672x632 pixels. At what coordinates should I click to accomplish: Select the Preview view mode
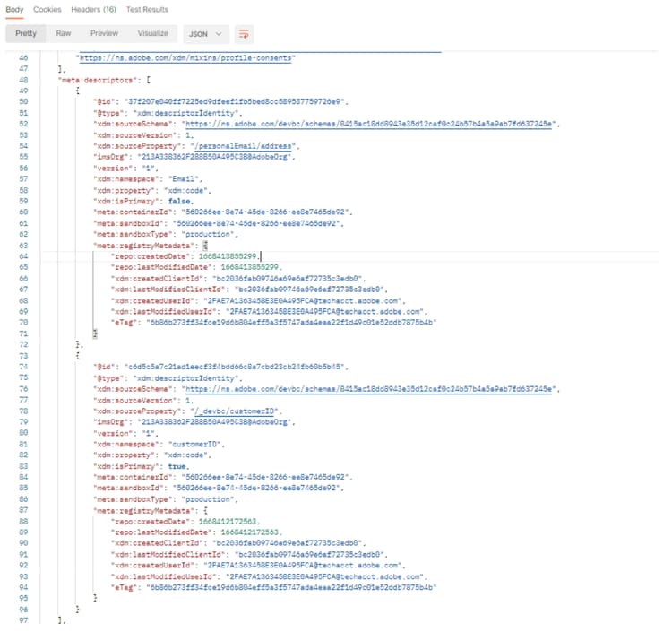point(104,33)
